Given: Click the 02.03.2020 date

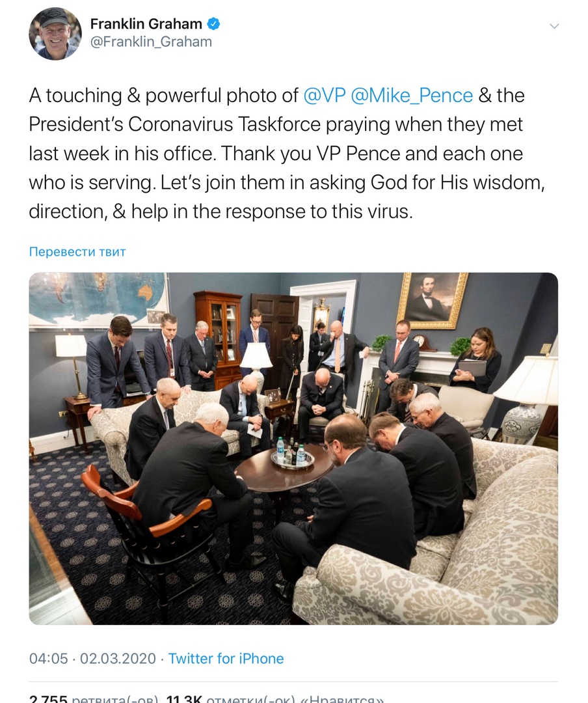Looking at the screenshot, I should [118, 659].
